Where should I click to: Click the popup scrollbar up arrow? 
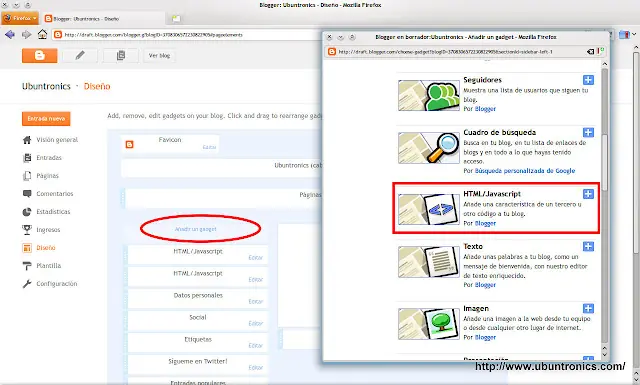click(604, 64)
